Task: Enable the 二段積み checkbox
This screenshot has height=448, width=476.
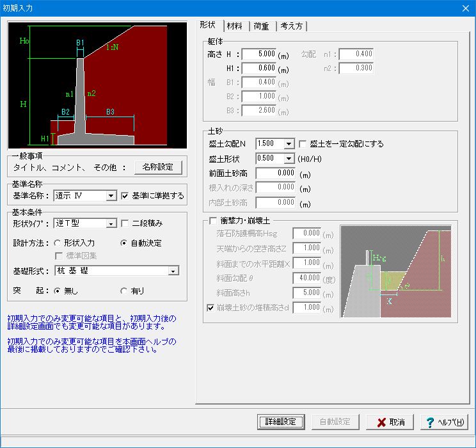Action: (x=125, y=223)
